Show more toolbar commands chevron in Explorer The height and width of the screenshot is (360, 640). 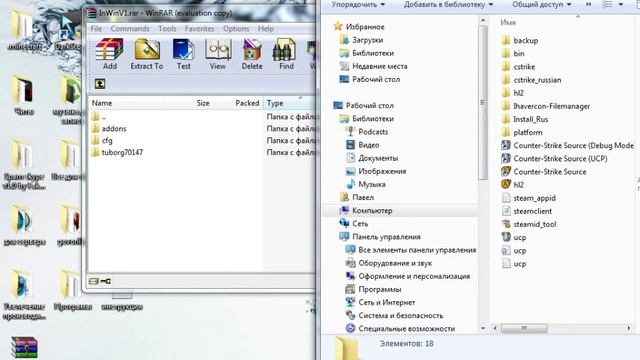coord(589,4)
